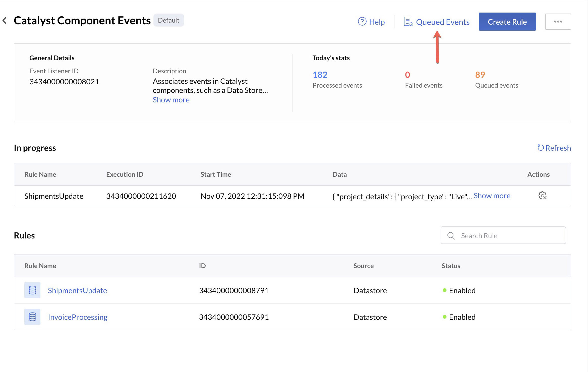This screenshot has height=372, width=588.
Task: Click ShipmentsUpdate in the In progress table
Action: tap(54, 196)
